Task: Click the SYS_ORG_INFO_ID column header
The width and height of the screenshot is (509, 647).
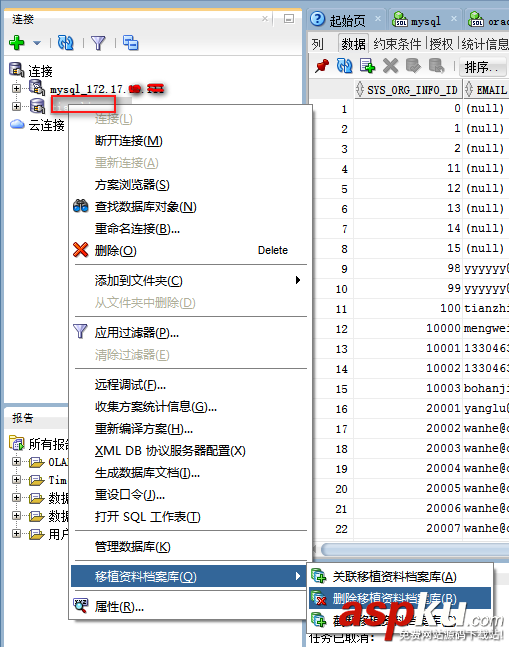Action: 407,90
